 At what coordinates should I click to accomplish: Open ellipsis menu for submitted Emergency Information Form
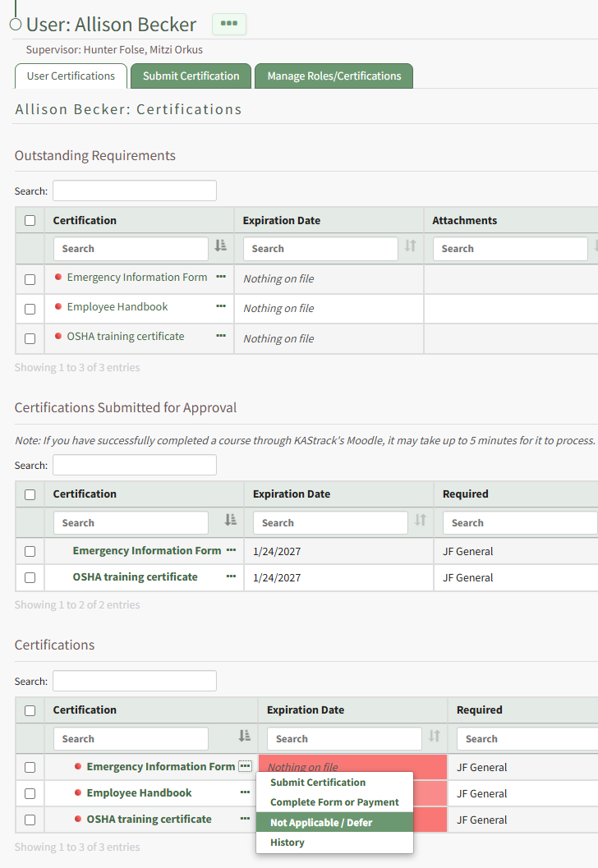pos(231,550)
